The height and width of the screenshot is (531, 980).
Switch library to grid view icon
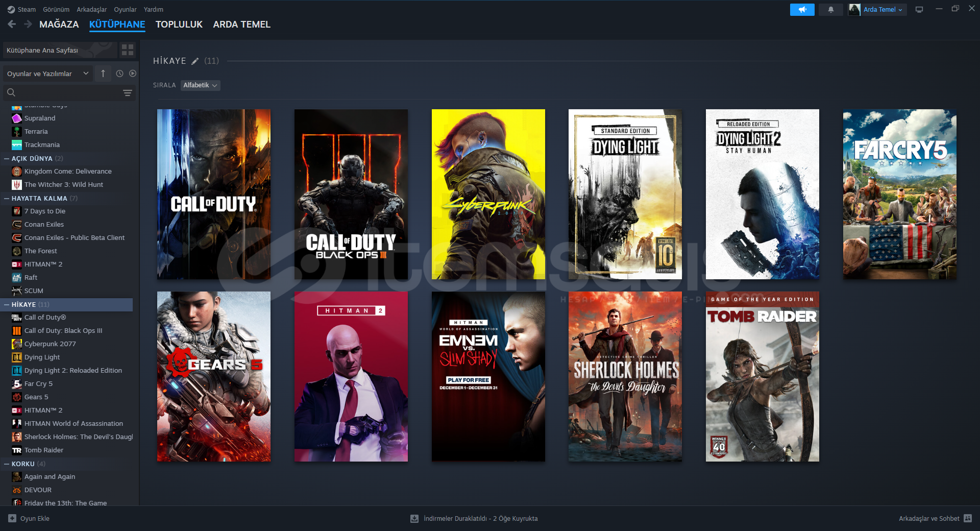click(x=128, y=50)
